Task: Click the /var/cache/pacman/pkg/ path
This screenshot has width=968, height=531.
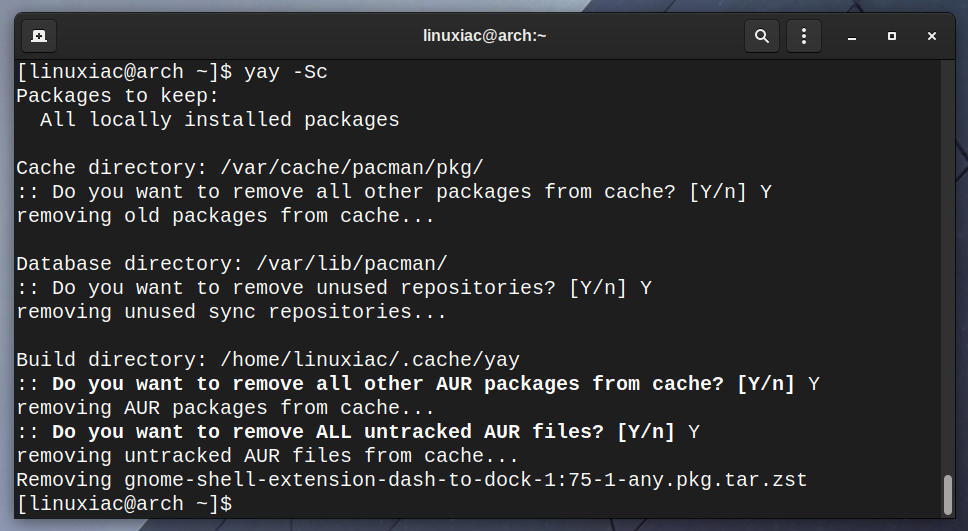Action: (x=352, y=168)
